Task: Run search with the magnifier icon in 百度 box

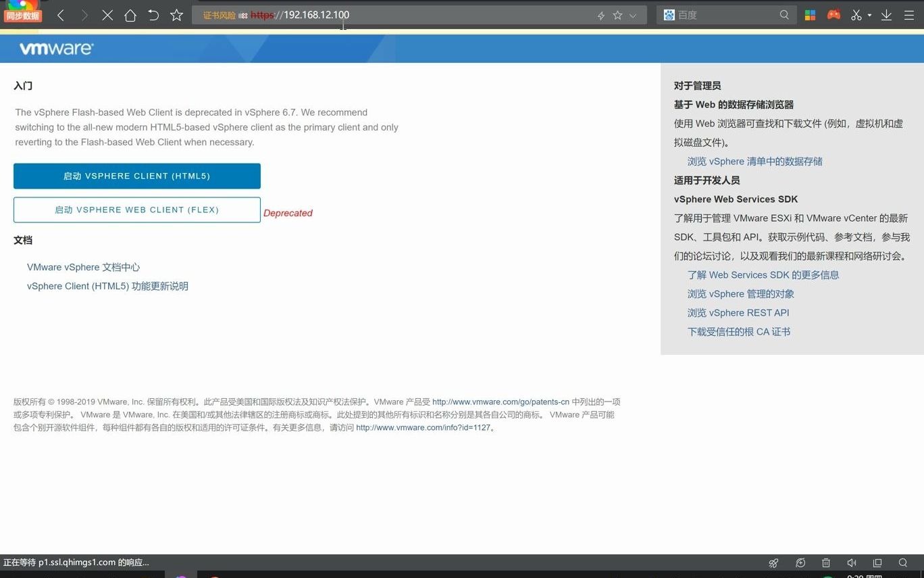Action: (x=784, y=15)
